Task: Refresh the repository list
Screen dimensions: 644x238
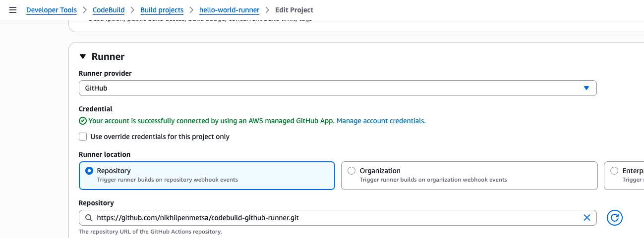Action: pyautogui.click(x=615, y=218)
